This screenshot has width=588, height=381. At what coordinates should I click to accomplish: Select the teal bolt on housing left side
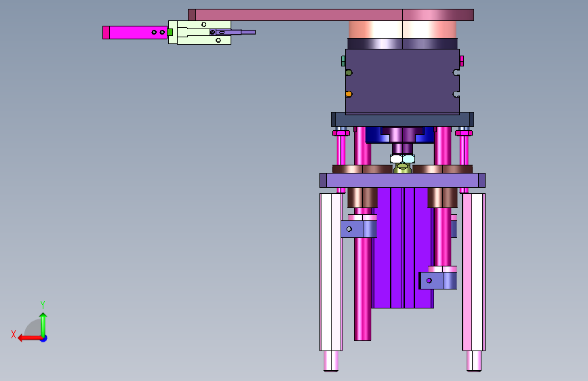click(x=342, y=61)
